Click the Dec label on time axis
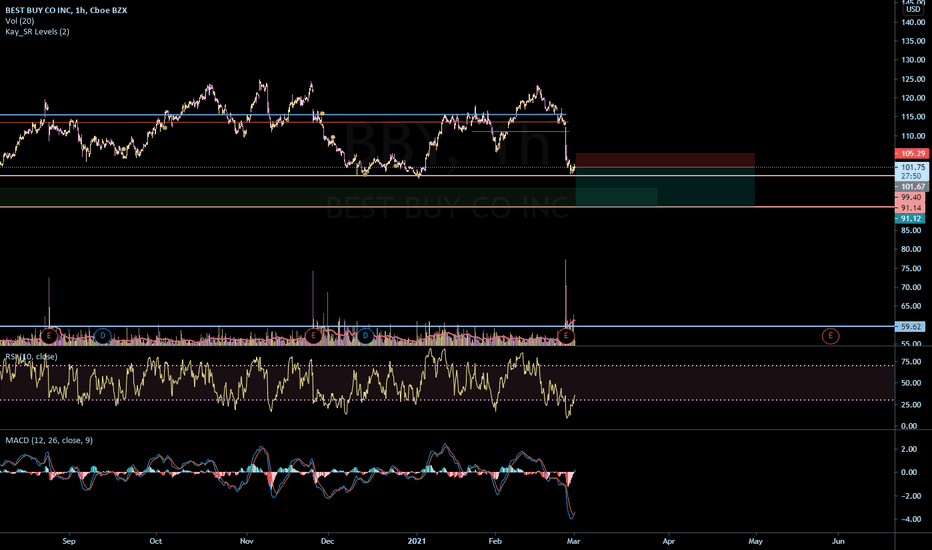Image resolution: width=932 pixels, height=550 pixels. pyautogui.click(x=328, y=541)
